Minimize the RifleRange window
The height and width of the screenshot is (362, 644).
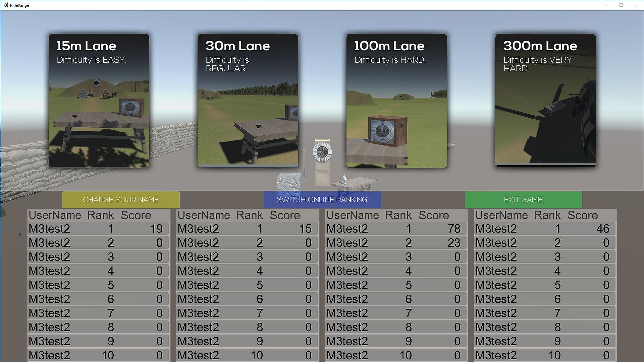606,5
